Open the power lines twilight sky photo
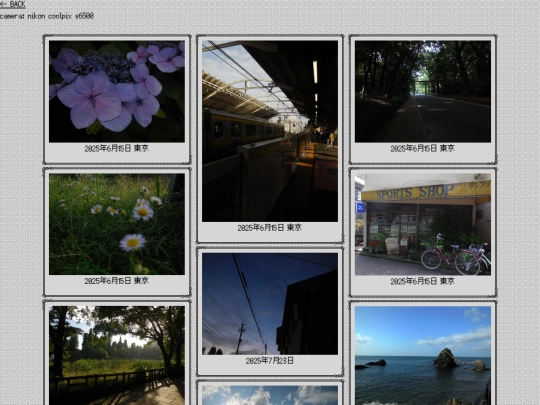 270,304
